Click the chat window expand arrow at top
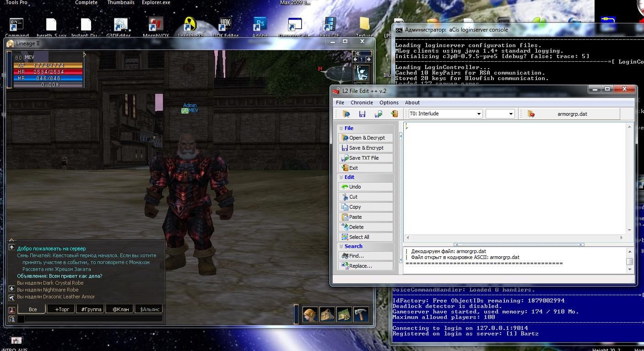Screen dimensions: 644x351 tap(12, 240)
